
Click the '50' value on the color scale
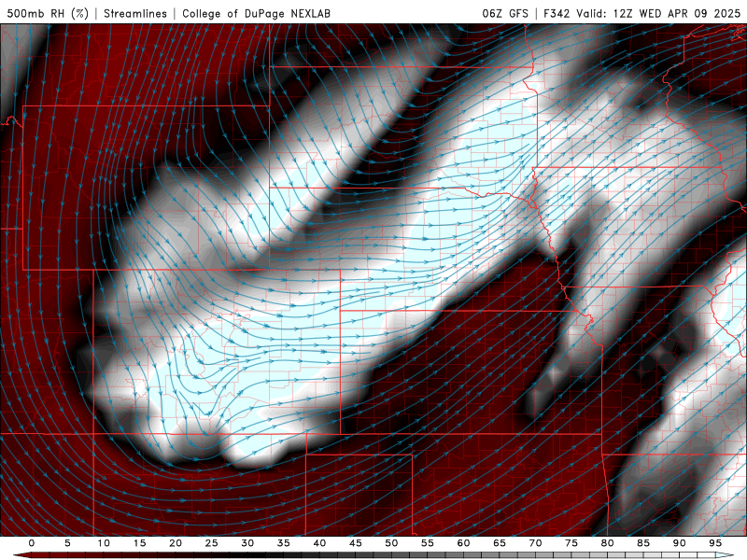click(x=391, y=543)
